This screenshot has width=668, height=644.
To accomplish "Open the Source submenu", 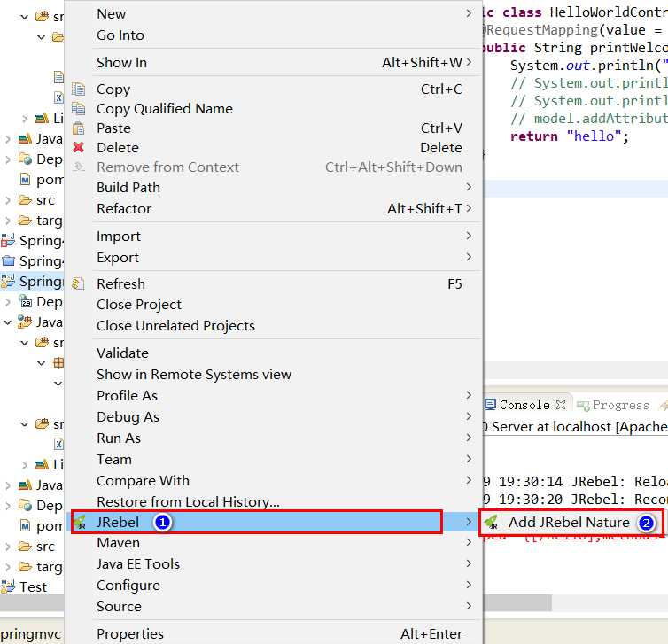I will pos(275,607).
